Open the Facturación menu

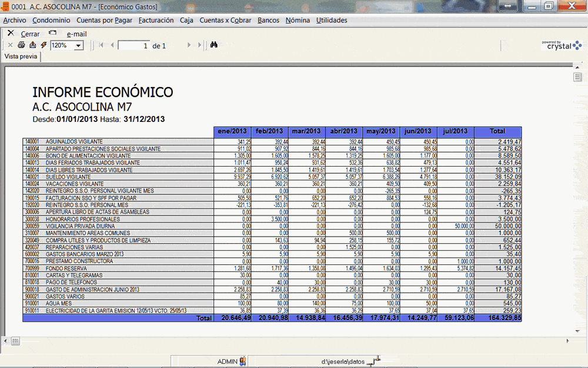tap(156, 20)
